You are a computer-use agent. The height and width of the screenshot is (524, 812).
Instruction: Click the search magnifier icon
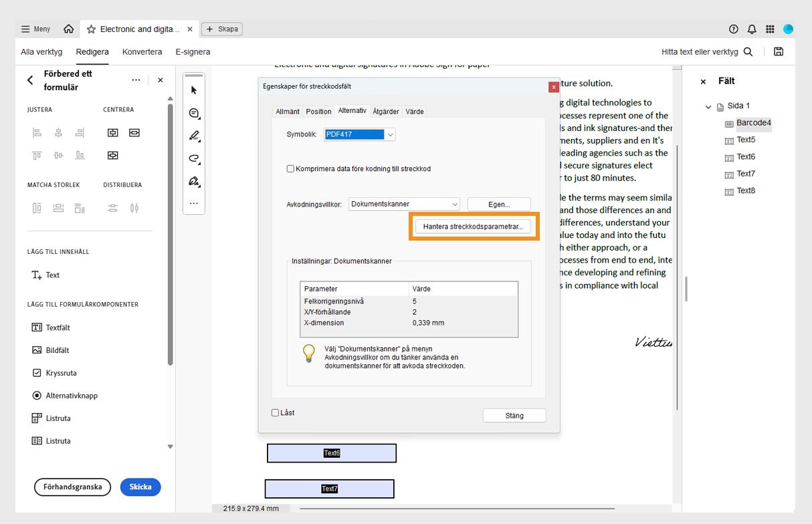(748, 51)
